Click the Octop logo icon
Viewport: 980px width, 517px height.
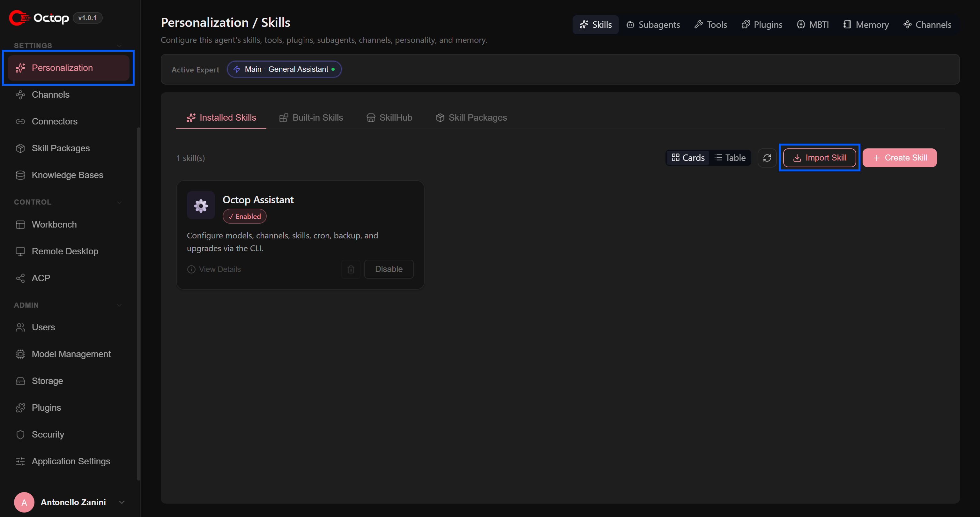pos(19,18)
